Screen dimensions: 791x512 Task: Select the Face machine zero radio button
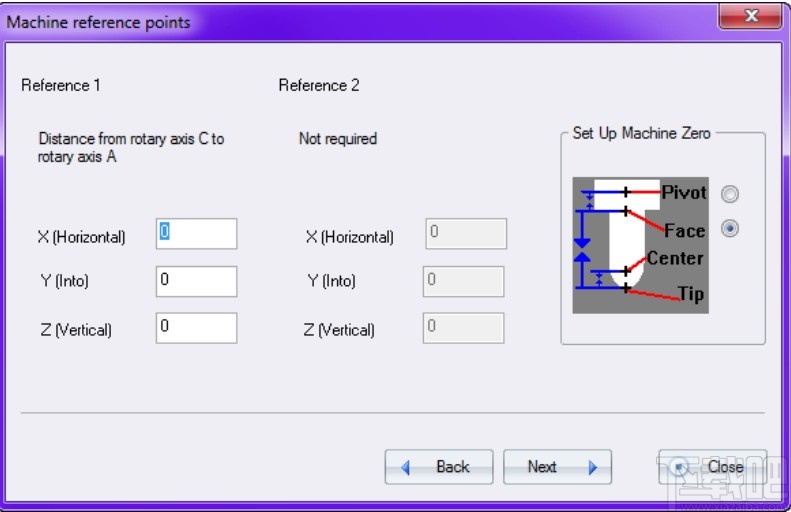click(x=730, y=229)
